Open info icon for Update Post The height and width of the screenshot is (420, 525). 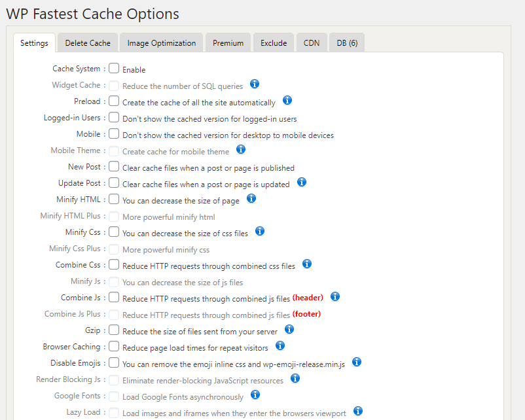(301, 183)
